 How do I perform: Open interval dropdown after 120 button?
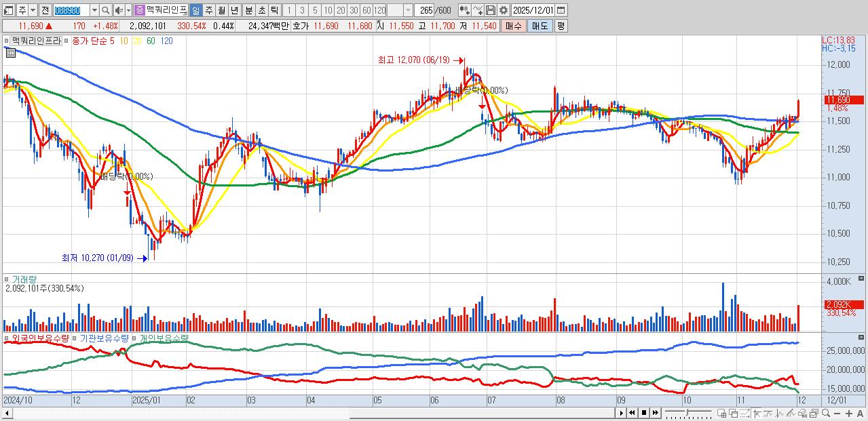coord(408,10)
